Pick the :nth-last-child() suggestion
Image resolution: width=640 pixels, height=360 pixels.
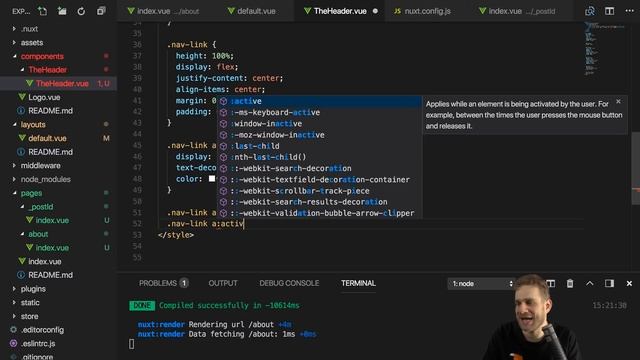point(319,157)
